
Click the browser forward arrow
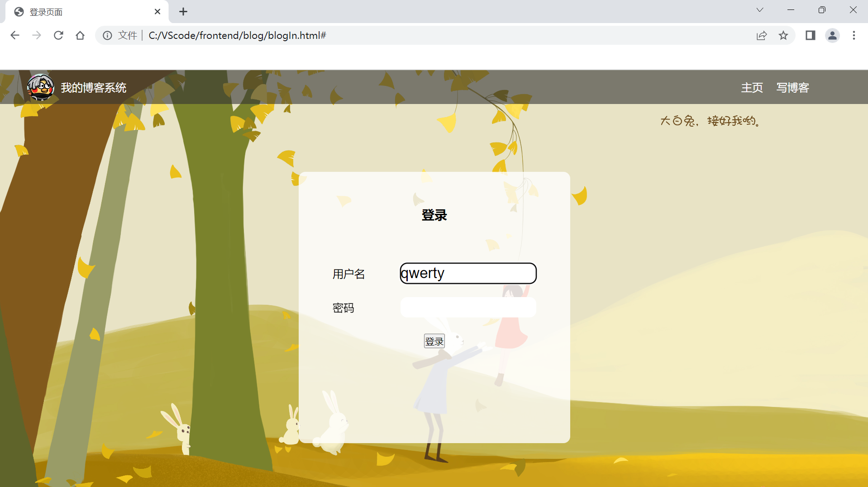(37, 35)
